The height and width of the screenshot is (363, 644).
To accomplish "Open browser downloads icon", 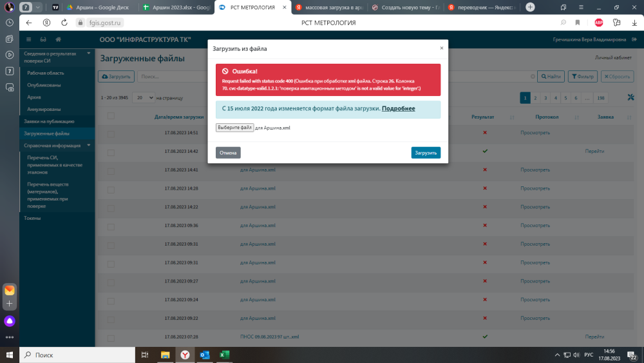I will (634, 23).
